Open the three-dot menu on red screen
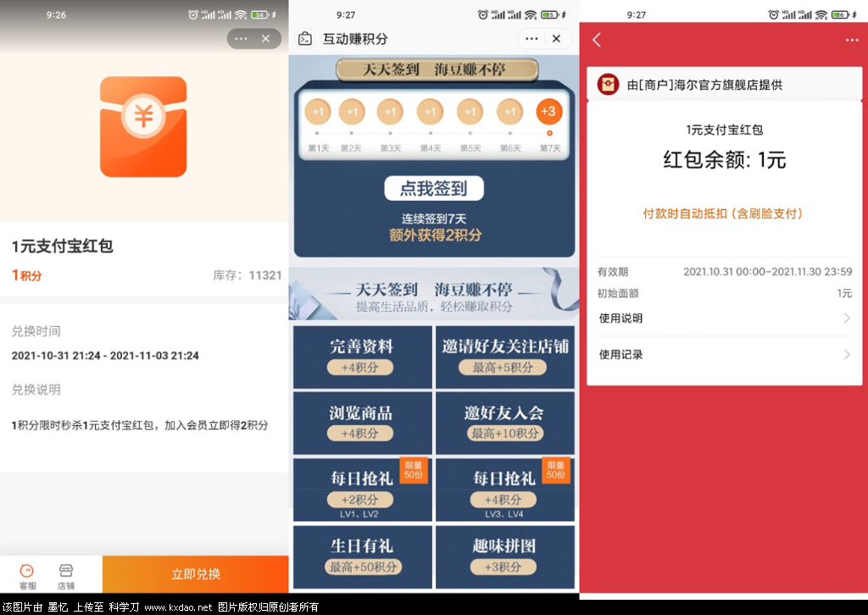The image size is (868, 615). pos(852,40)
